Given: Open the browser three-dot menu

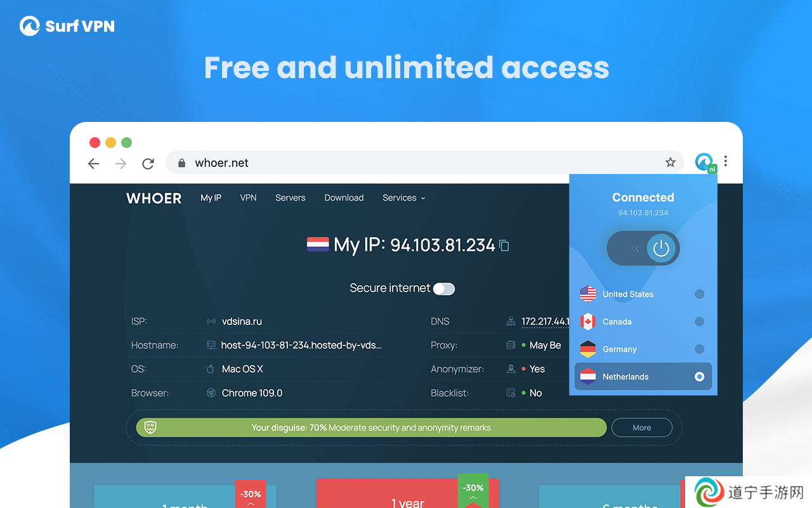Looking at the screenshot, I should [726, 161].
